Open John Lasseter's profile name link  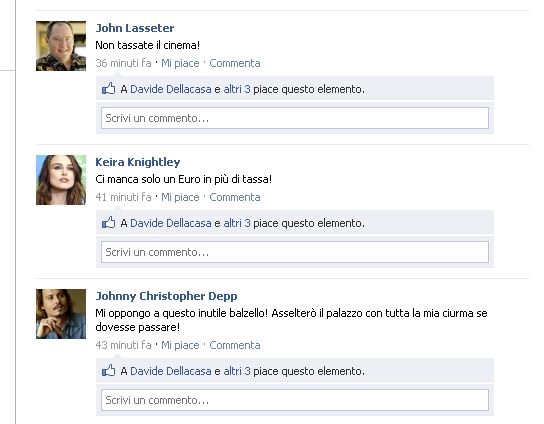135,28
